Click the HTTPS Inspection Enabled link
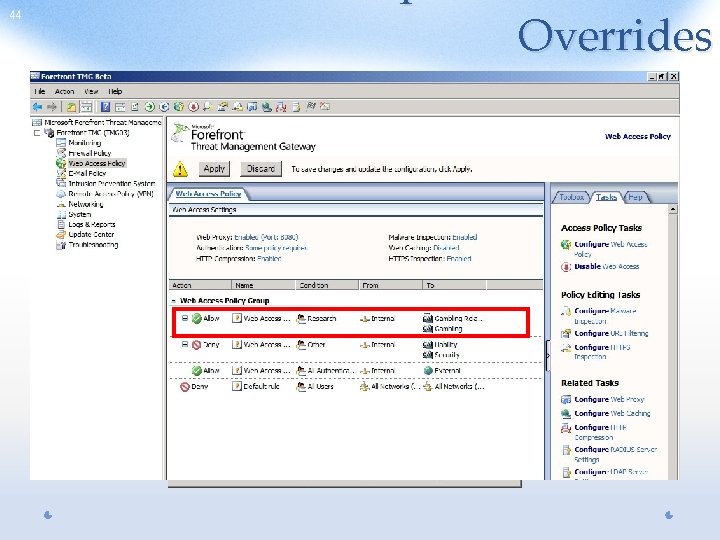Image resolution: width=720 pixels, height=540 pixels. pos(459,259)
